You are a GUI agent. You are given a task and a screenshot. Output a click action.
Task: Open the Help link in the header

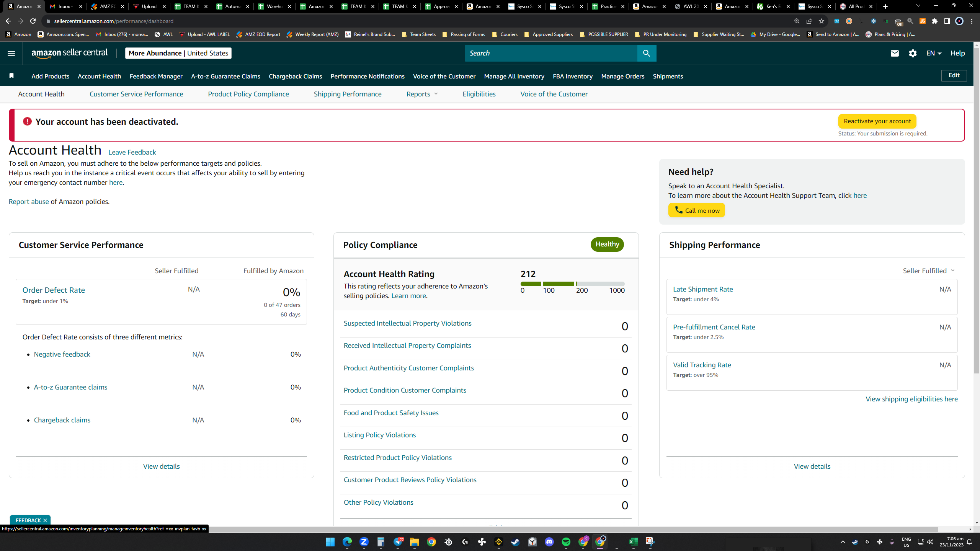[x=957, y=53]
